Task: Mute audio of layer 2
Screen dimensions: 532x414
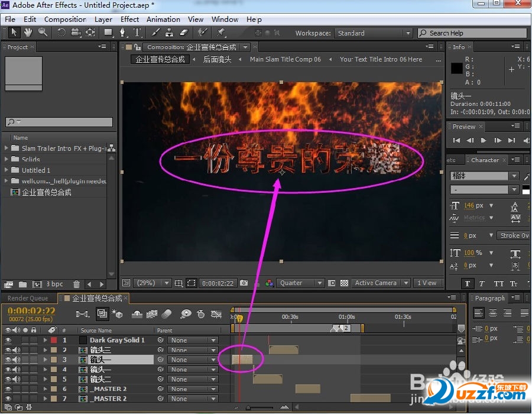Action: (16, 350)
